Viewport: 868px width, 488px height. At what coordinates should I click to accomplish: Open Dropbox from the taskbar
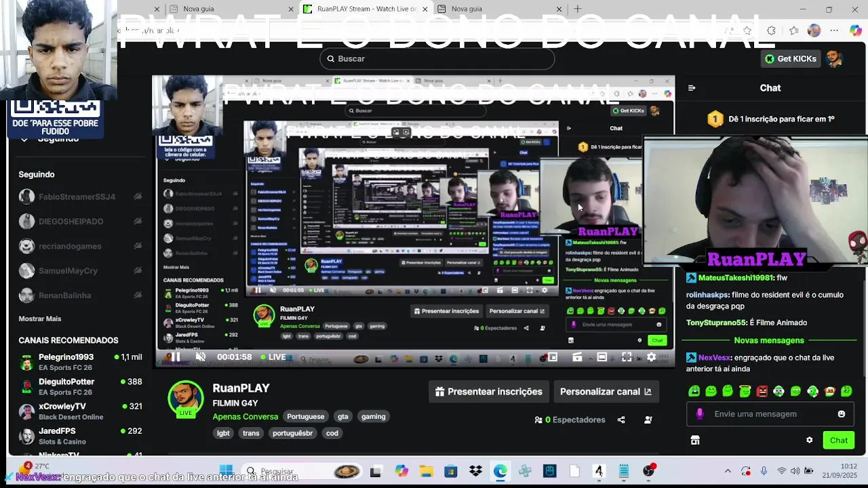tap(475, 471)
